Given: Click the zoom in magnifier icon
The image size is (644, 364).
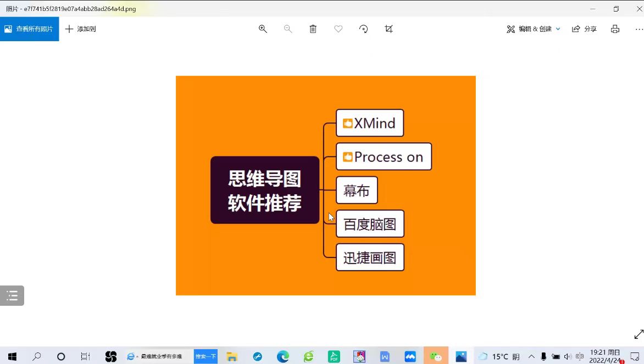Looking at the screenshot, I should coord(263,29).
